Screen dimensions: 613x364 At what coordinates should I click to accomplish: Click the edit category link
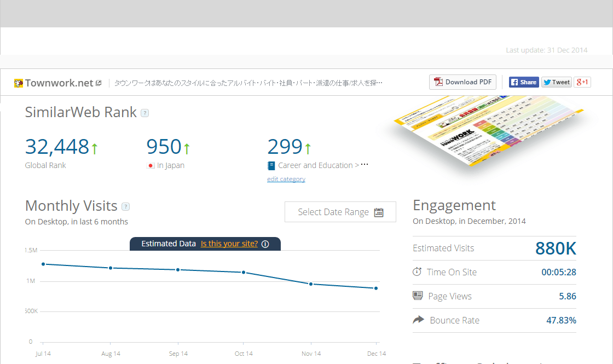(x=286, y=178)
